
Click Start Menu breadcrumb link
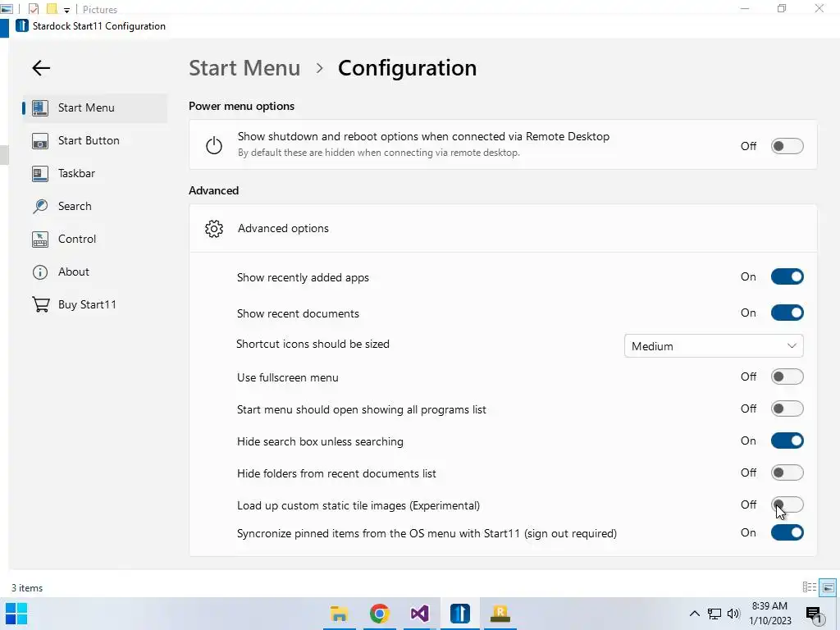coord(244,68)
